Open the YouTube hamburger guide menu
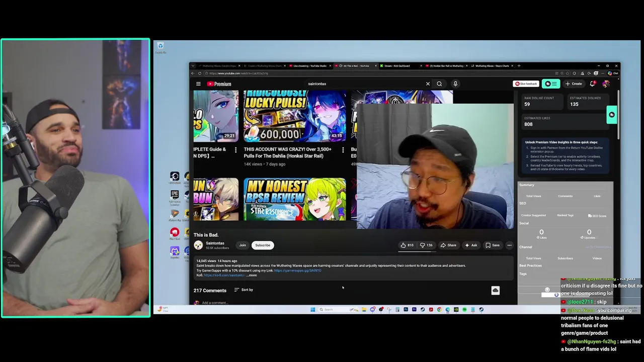Viewport: 644px width, 362px height. coord(198,84)
